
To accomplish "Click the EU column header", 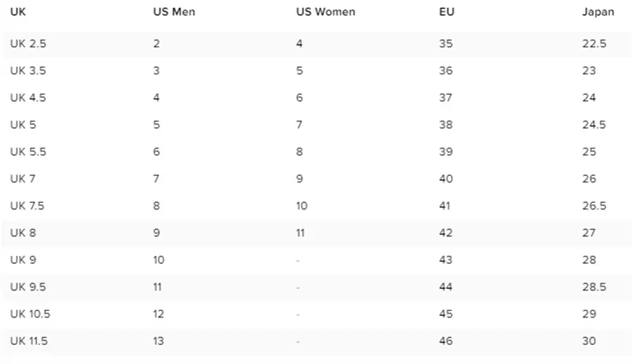I will (x=446, y=12).
